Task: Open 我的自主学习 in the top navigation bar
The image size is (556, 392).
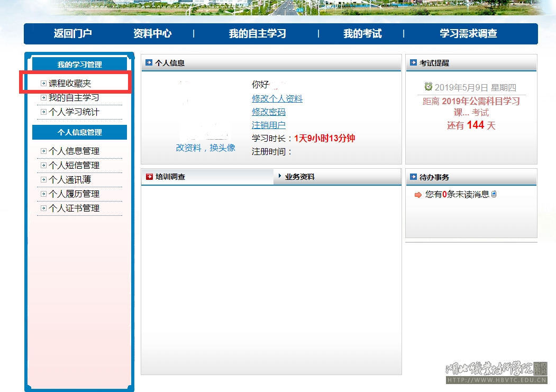Action: click(257, 34)
